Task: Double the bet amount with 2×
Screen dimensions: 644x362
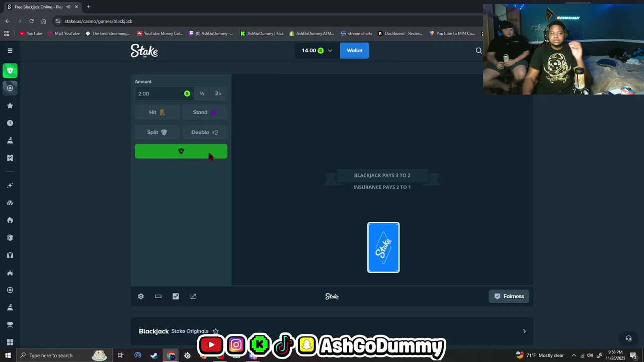Action: [218, 94]
